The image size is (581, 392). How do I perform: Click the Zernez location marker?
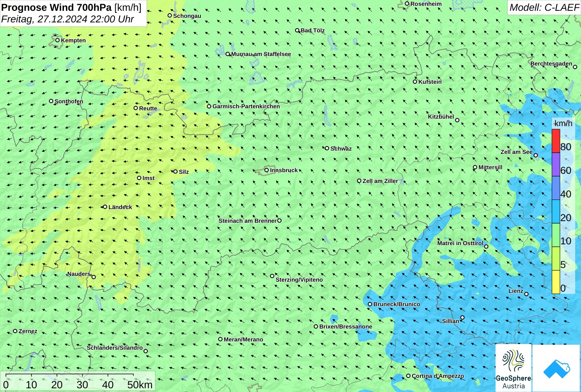pyautogui.click(x=15, y=331)
